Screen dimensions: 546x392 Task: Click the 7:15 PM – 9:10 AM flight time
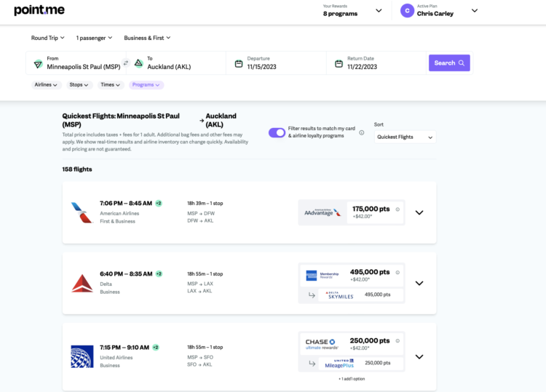point(124,347)
